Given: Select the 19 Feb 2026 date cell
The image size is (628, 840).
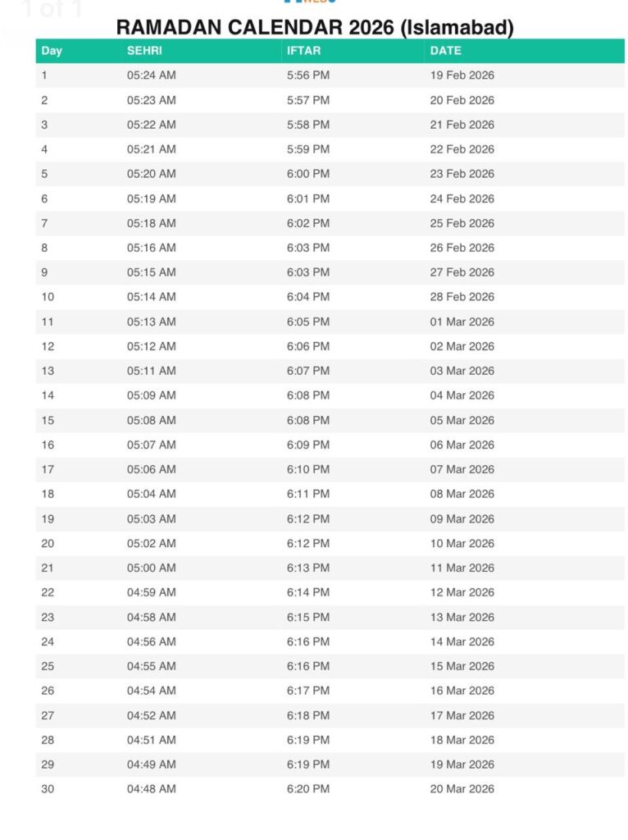Looking at the screenshot, I should (x=462, y=75).
